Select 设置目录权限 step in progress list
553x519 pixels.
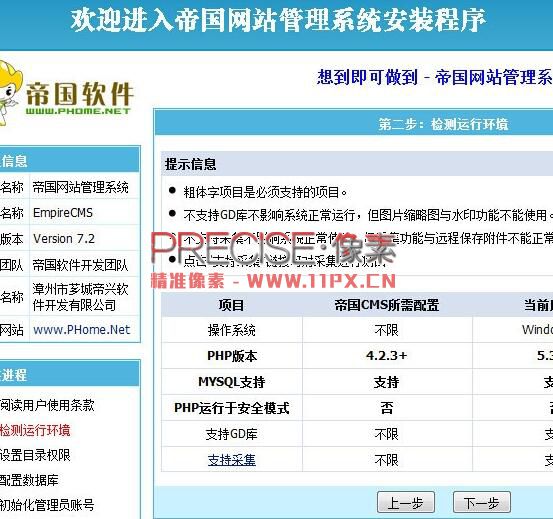click(35, 455)
